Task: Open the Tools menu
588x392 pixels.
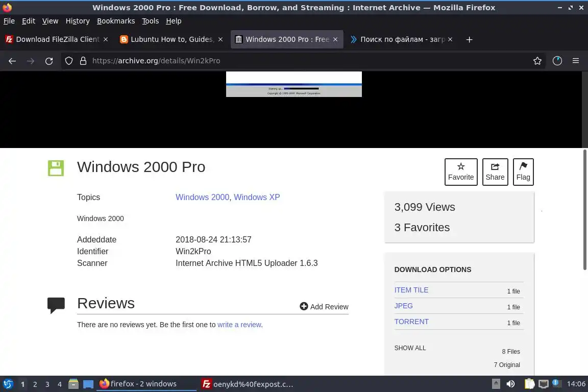Action: pyautogui.click(x=151, y=21)
